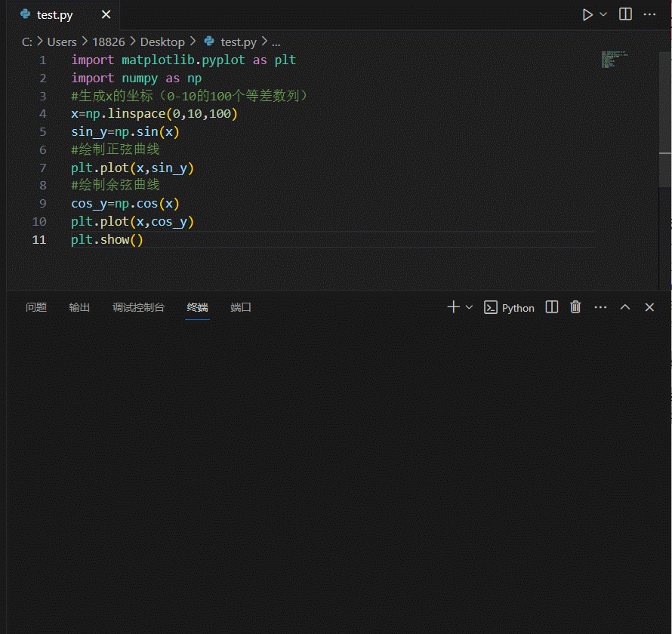
Task: Create a new terminal with plus icon
Action: (x=453, y=307)
